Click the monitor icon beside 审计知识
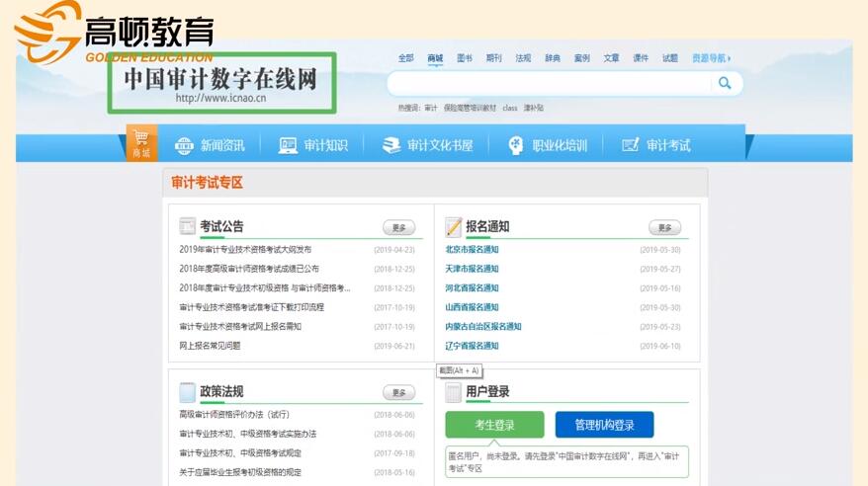Image resolution: width=868 pixels, height=486 pixels. tap(288, 145)
